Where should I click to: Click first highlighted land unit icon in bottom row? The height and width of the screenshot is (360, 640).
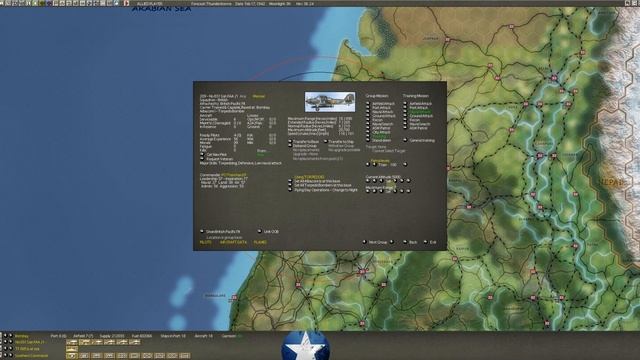(x=72, y=356)
